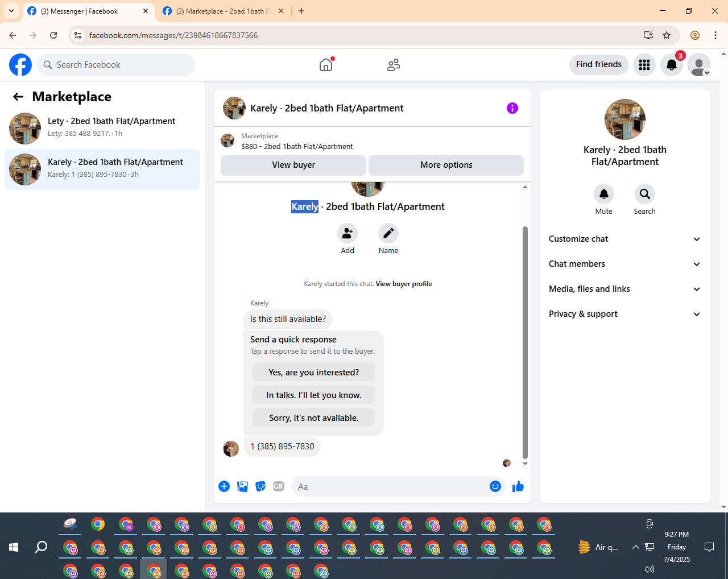View site information icon in address bar
The image size is (728, 579).
click(78, 35)
